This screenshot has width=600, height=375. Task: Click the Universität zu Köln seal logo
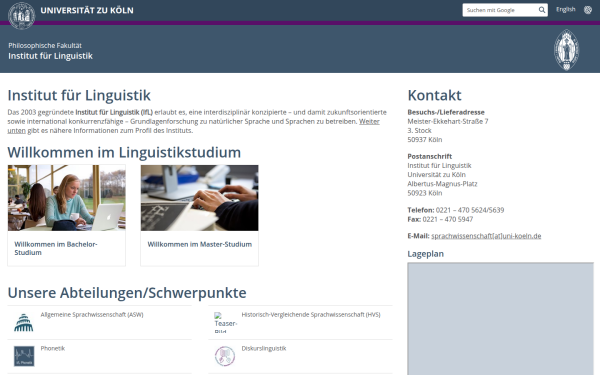[22, 16]
